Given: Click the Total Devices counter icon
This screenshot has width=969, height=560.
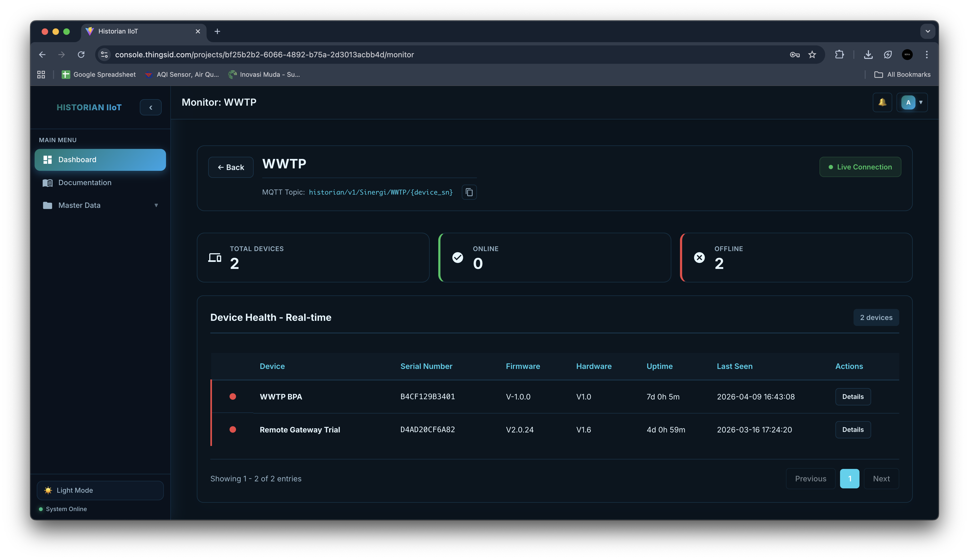Looking at the screenshot, I should pyautogui.click(x=215, y=258).
